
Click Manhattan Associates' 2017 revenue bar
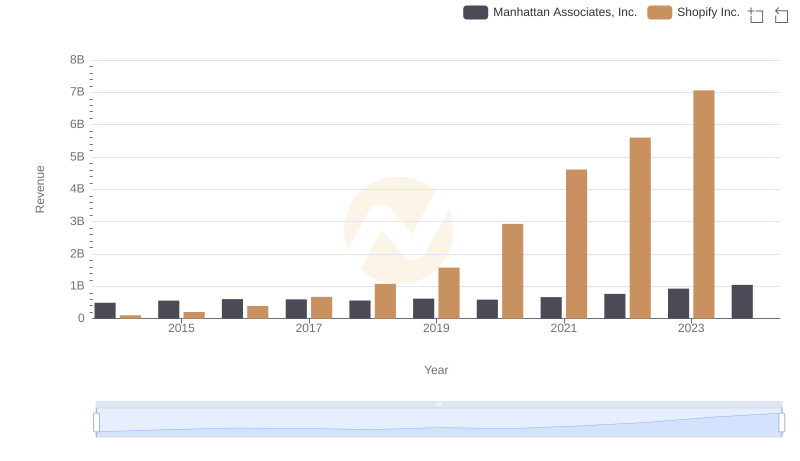(296, 309)
